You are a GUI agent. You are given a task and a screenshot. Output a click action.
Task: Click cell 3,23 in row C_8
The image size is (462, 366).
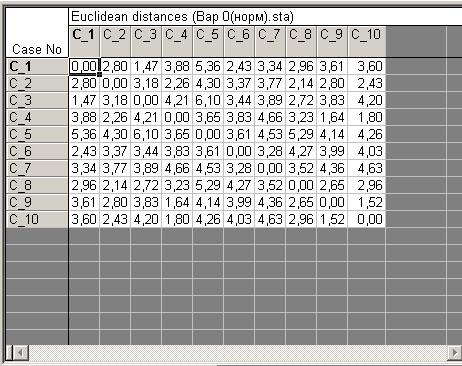pyautogui.click(x=177, y=185)
